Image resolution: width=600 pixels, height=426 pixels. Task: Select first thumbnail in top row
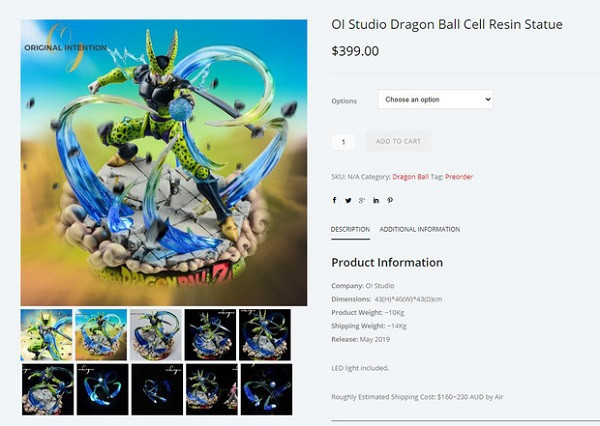coord(46,335)
